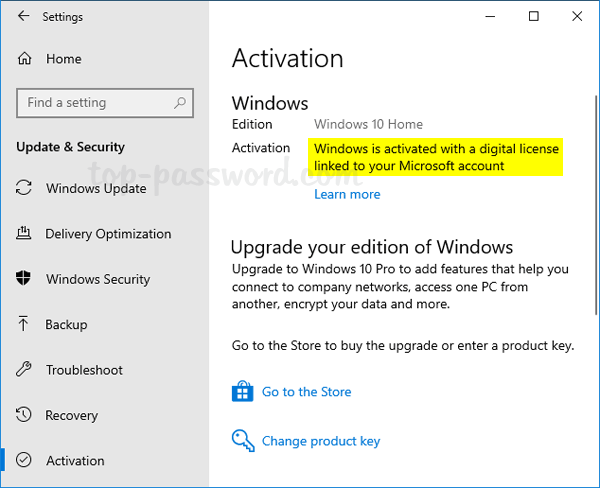Click the product key icon
The width and height of the screenshot is (600, 488).
tap(243, 440)
